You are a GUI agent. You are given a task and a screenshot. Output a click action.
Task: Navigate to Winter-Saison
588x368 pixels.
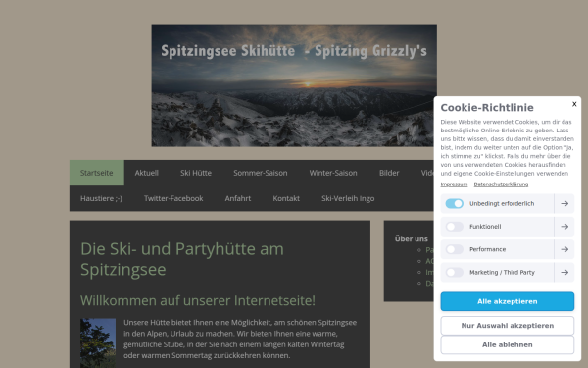point(333,173)
